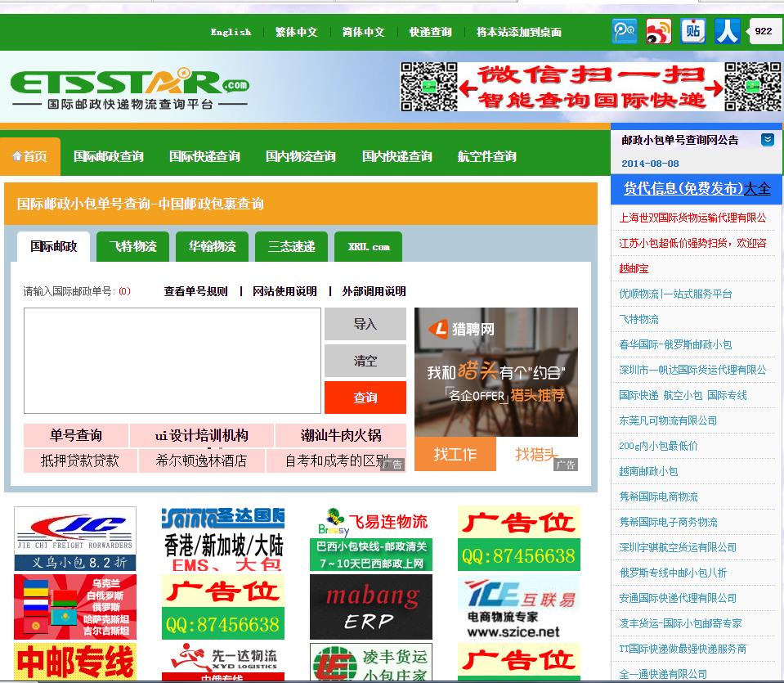The width and height of the screenshot is (784, 683).
Task: Switch to 简体中文
Action: tap(364, 32)
